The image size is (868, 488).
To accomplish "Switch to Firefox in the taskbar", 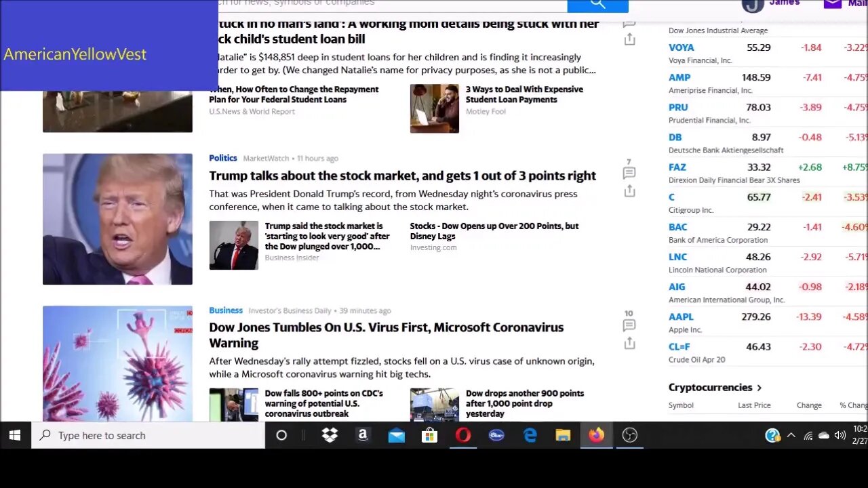I will [596, 435].
